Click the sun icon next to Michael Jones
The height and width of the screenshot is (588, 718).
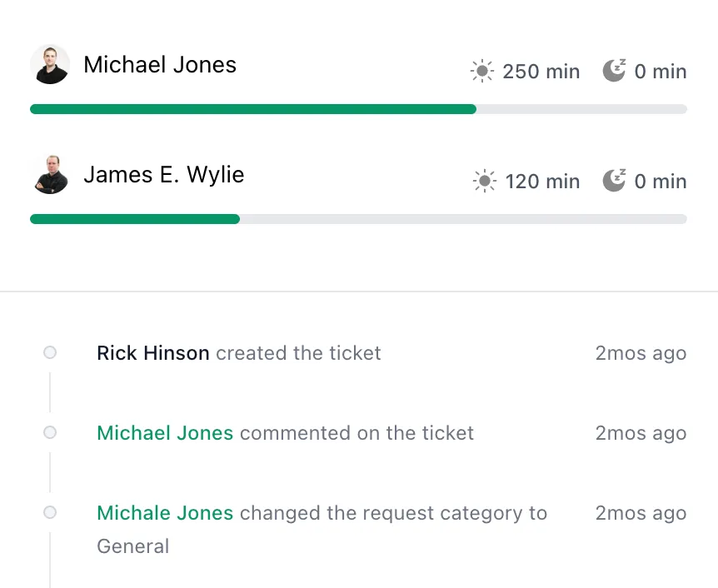[x=481, y=71]
